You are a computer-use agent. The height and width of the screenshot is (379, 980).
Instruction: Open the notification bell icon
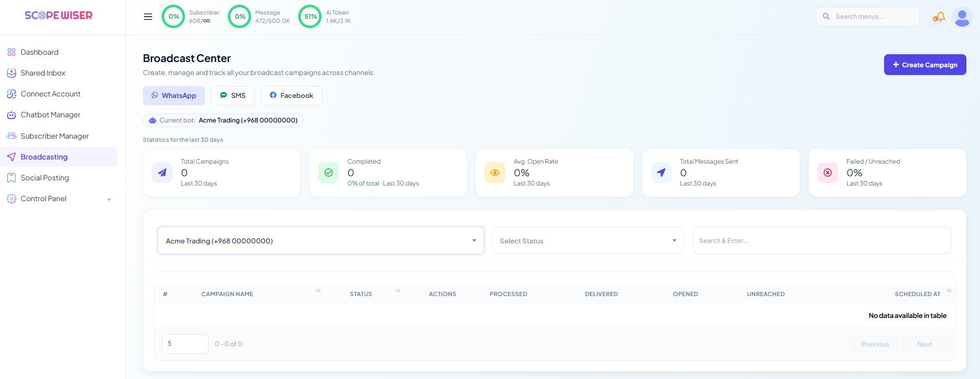[x=939, y=17]
